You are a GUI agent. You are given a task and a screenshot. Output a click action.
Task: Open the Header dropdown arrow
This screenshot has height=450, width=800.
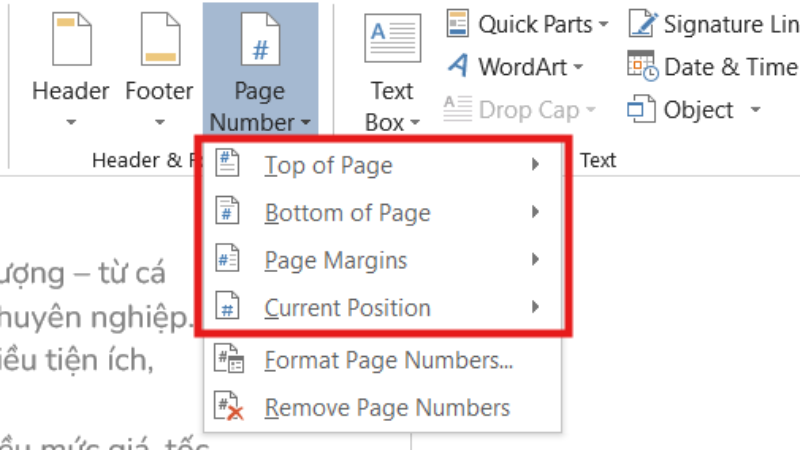(70, 123)
